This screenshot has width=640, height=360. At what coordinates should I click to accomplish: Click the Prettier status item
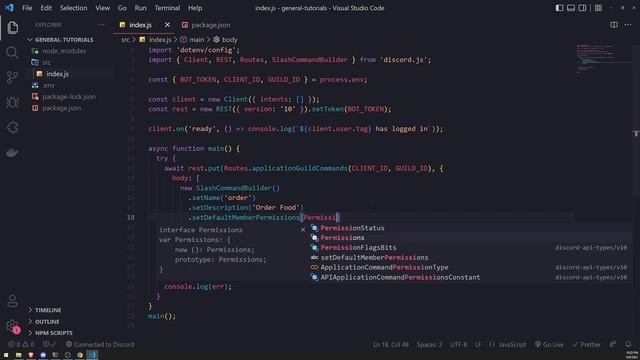tap(587, 344)
